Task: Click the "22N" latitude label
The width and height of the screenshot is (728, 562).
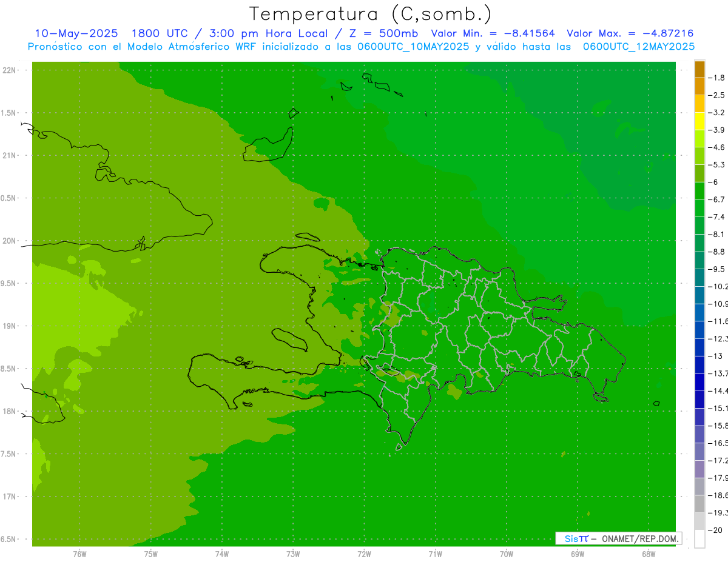Action: (10, 70)
